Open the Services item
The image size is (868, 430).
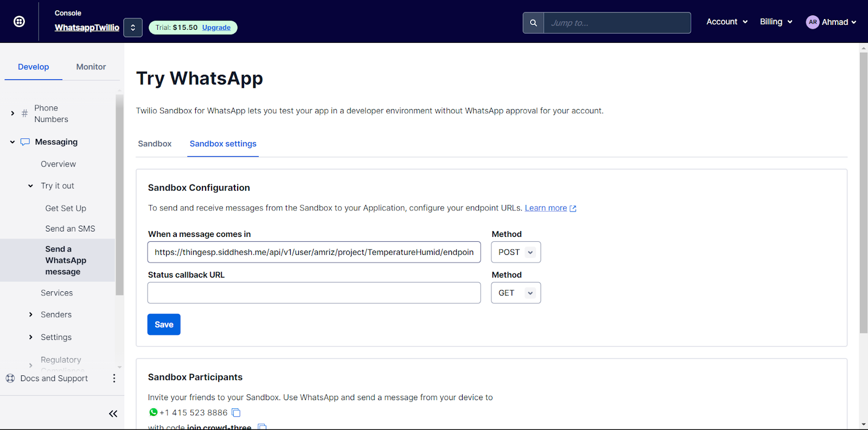pyautogui.click(x=57, y=293)
